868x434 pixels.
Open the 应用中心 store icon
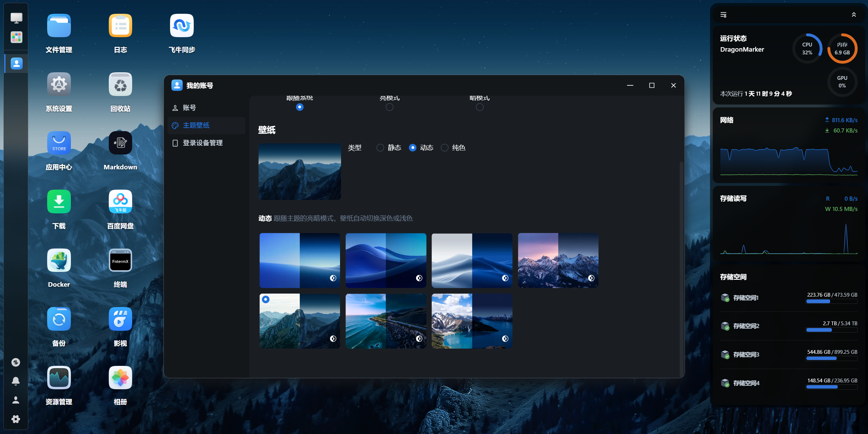59,143
